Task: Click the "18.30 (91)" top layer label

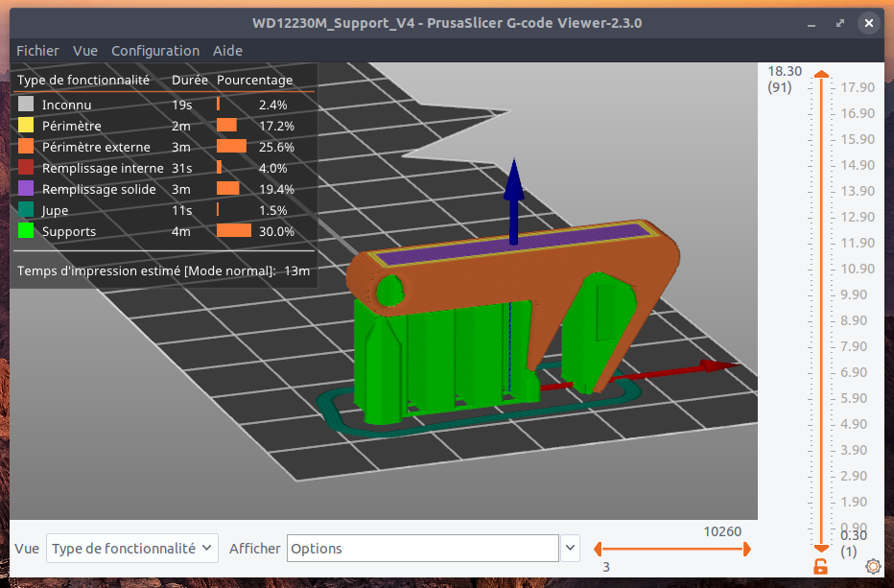Action: coord(785,80)
